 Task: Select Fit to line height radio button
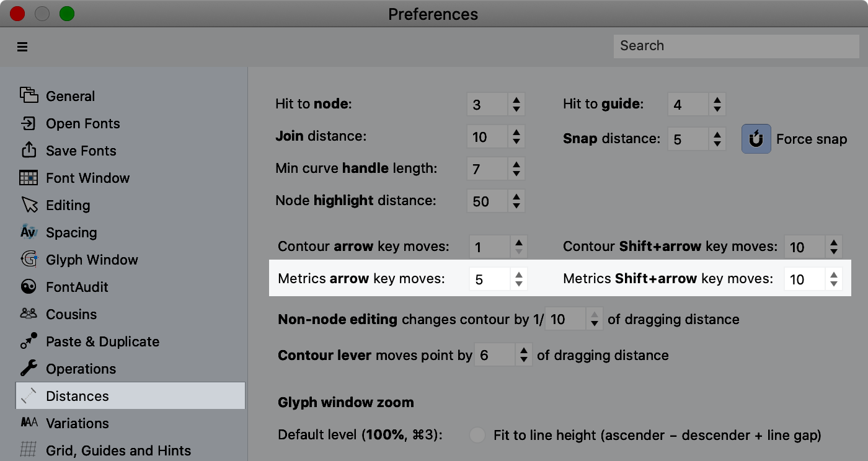(x=477, y=435)
